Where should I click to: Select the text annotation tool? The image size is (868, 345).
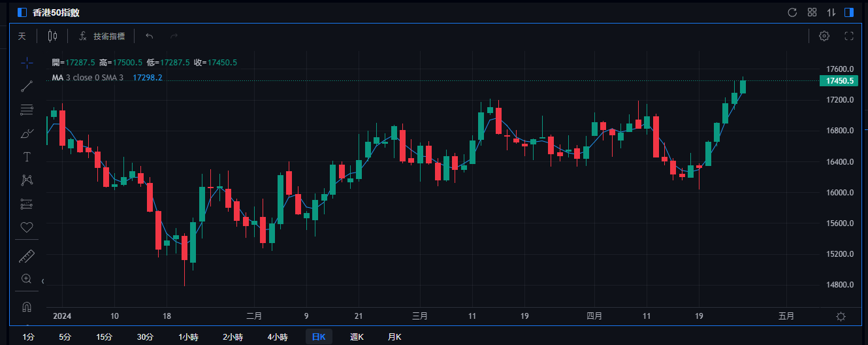pyautogui.click(x=27, y=157)
